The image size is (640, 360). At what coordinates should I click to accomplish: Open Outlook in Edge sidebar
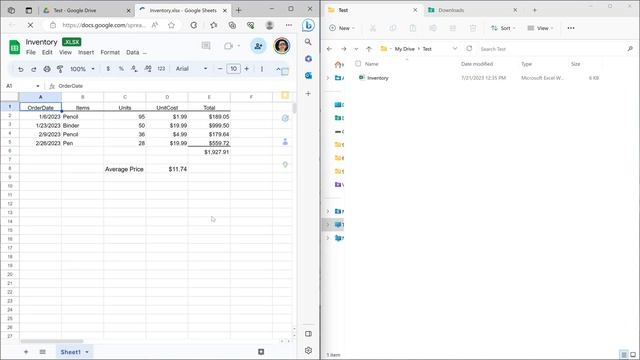tap(308, 76)
